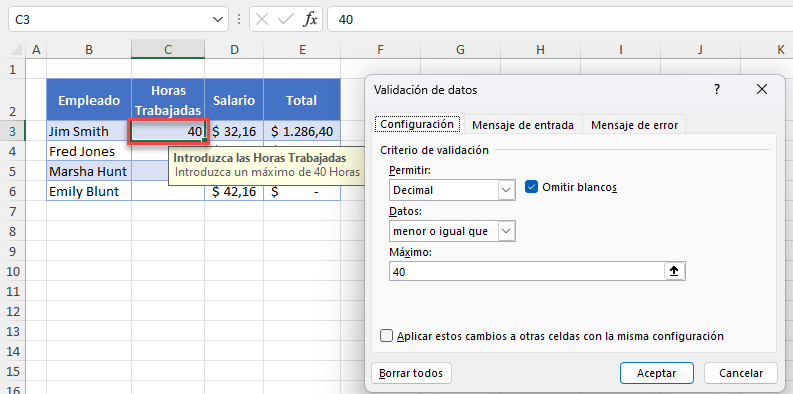Image resolution: width=793 pixels, height=394 pixels.
Task: Click the Emily Blunt cell
Action: (89, 191)
